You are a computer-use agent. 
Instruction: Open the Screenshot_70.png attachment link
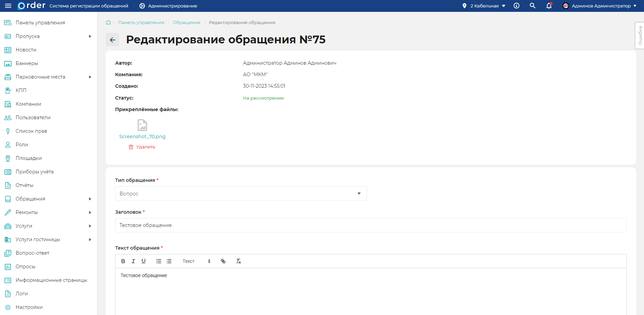coord(142,136)
